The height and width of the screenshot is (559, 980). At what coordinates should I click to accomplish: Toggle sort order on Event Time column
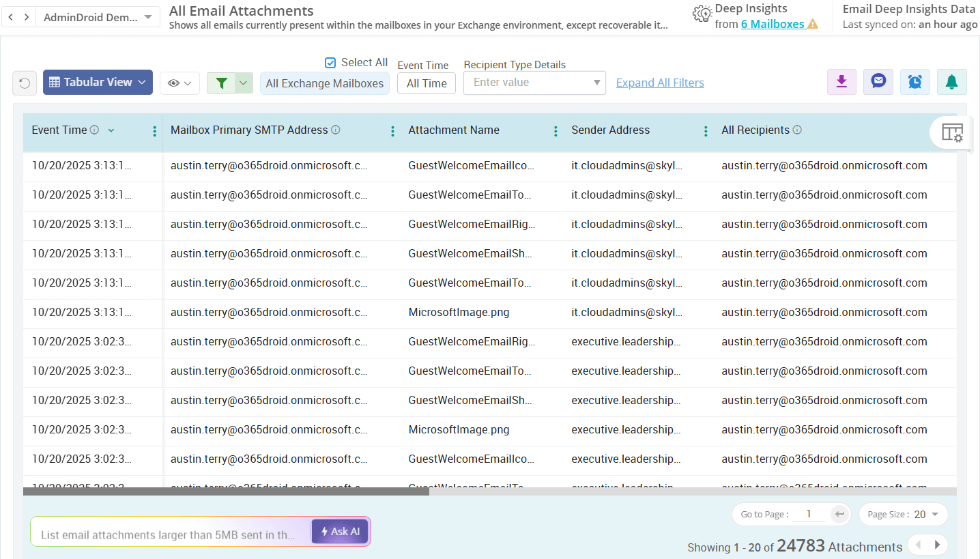(x=111, y=130)
